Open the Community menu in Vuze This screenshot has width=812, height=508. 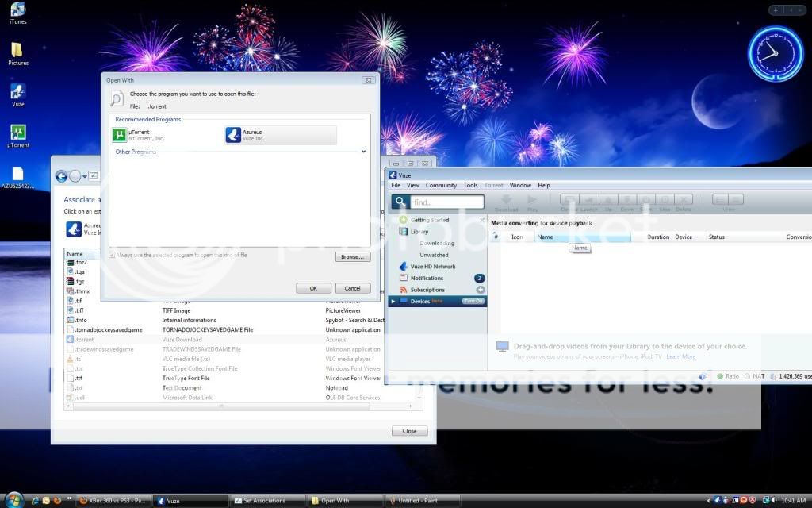coord(441,185)
